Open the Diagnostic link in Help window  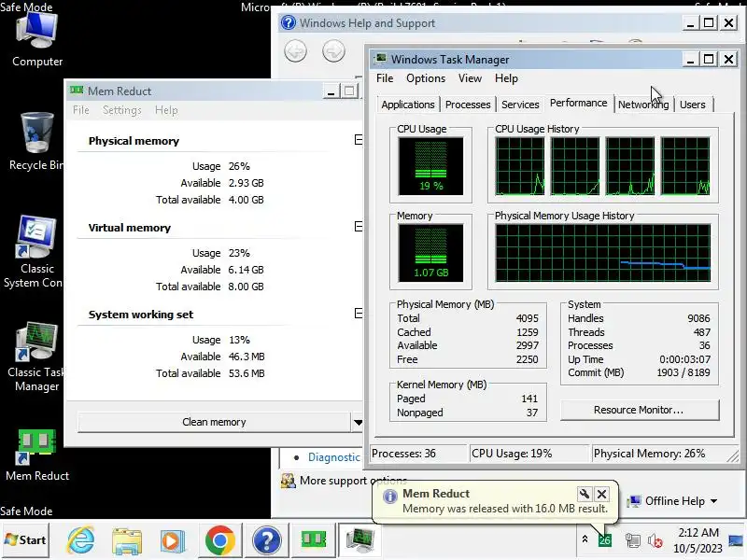[x=334, y=457]
